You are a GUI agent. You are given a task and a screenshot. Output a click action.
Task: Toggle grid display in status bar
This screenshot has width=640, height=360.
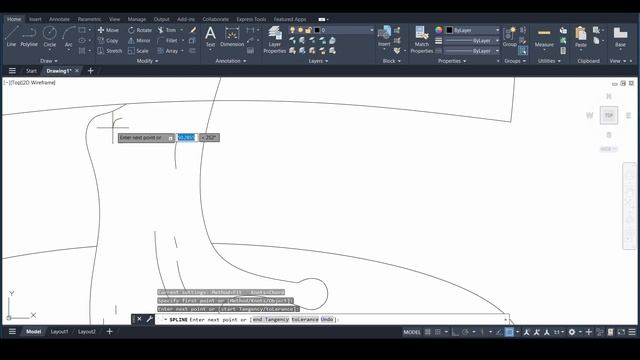pyautogui.click(x=427, y=332)
